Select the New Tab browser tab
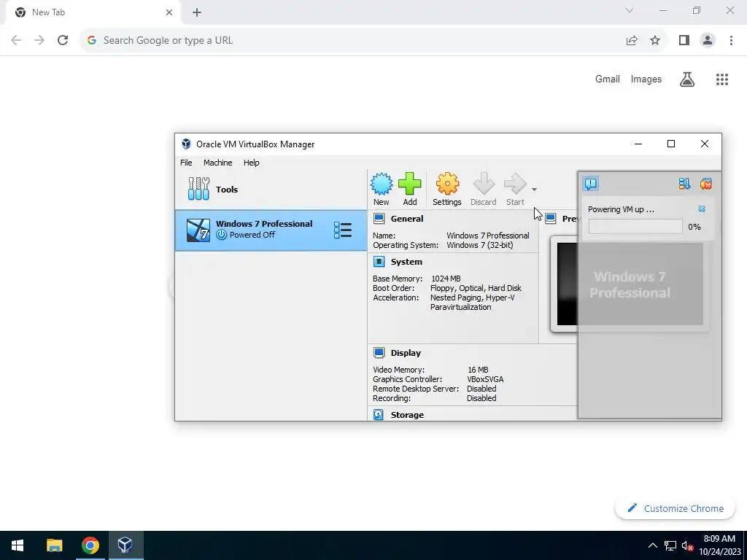The width and height of the screenshot is (747, 560). pos(93,12)
